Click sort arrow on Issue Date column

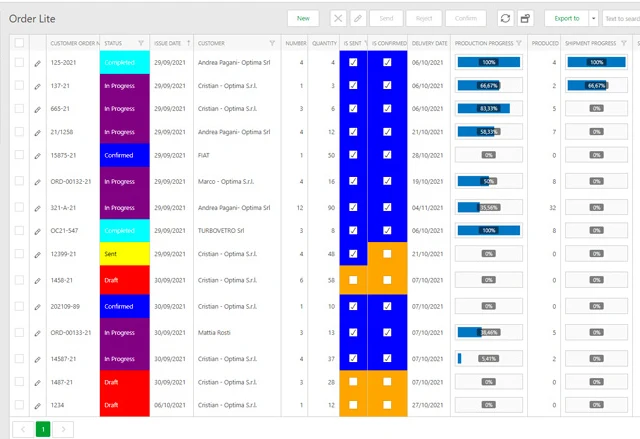click(x=188, y=43)
